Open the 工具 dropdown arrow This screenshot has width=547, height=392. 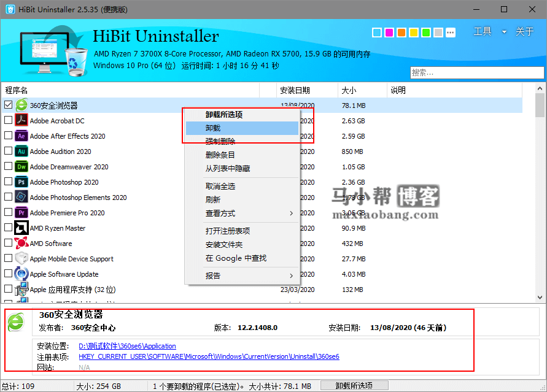pyautogui.click(x=504, y=32)
